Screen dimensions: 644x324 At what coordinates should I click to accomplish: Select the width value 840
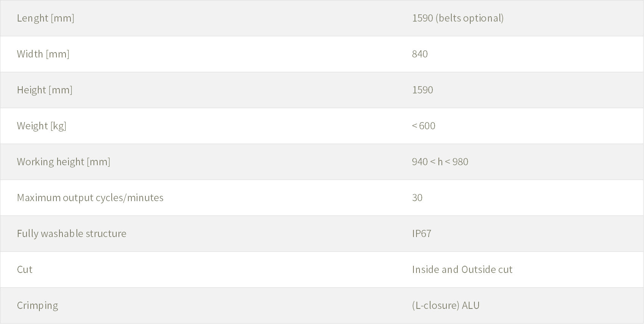coord(419,54)
